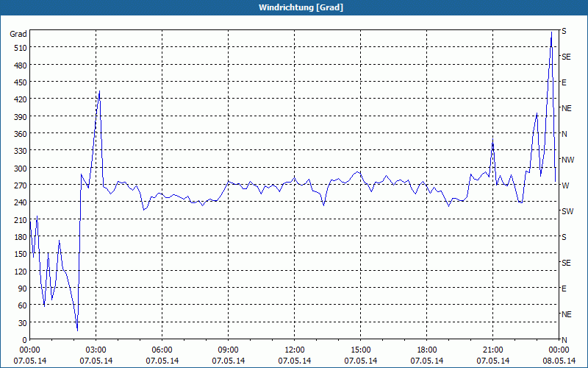Image resolution: width=588 pixels, height=368 pixels.
Task: Click the "08.05.14" date label
Action: 559,361
